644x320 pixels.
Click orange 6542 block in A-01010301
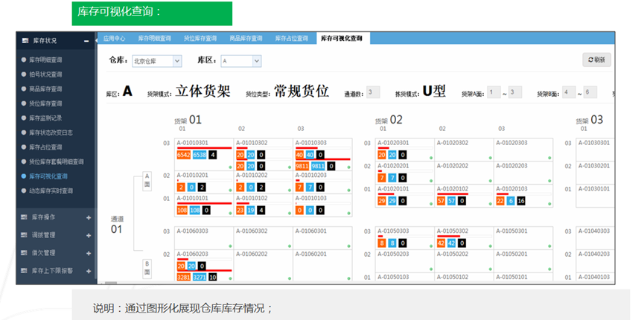coord(184,155)
